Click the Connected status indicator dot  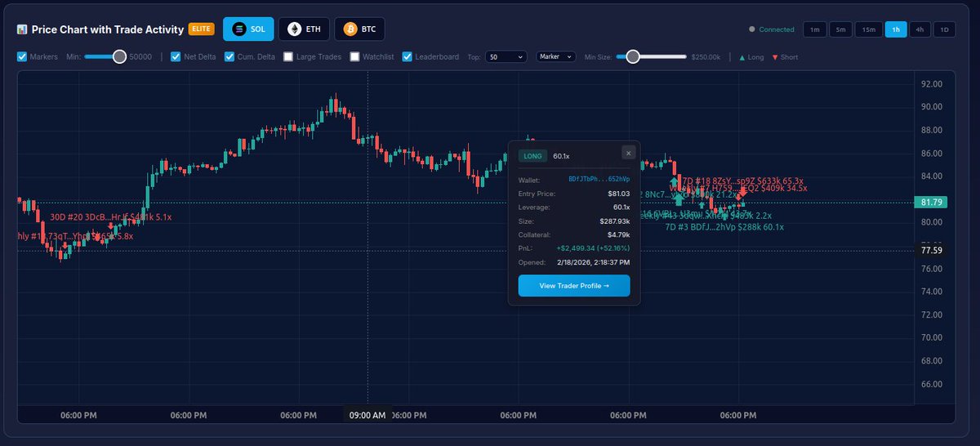(x=751, y=29)
